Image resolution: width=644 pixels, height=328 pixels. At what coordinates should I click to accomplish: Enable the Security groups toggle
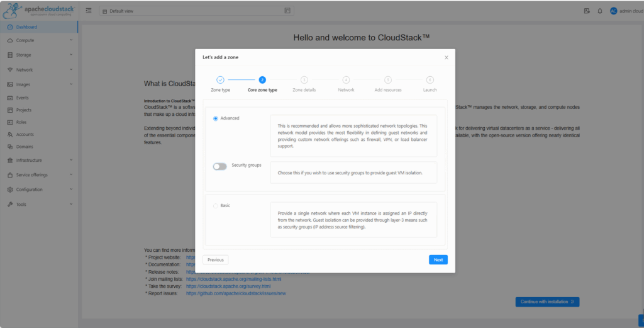(219, 166)
